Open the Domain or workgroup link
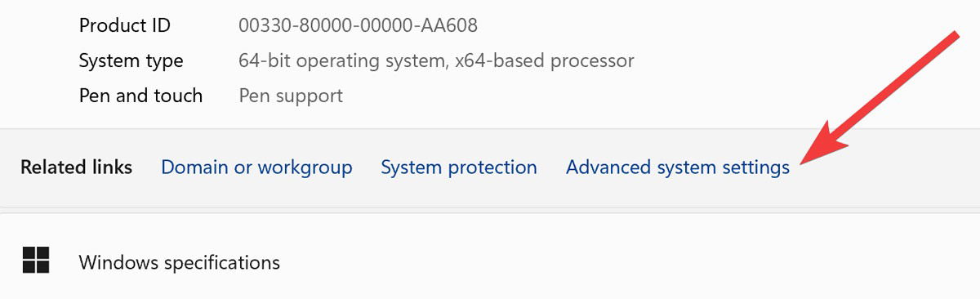The image size is (980, 299). [x=256, y=167]
